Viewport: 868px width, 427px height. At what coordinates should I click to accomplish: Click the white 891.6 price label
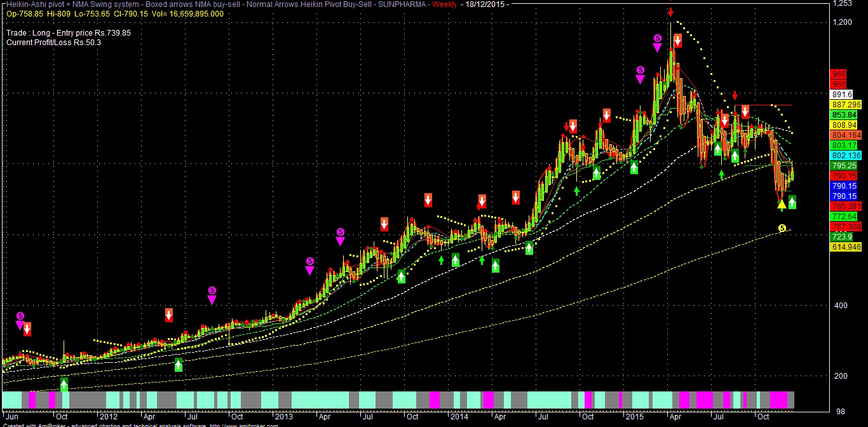(x=841, y=94)
